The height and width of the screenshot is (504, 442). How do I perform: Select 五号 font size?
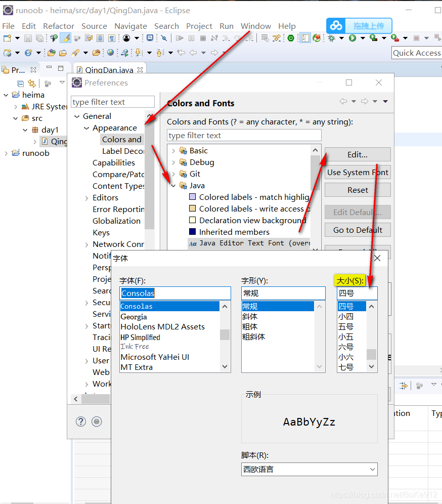[346, 327]
